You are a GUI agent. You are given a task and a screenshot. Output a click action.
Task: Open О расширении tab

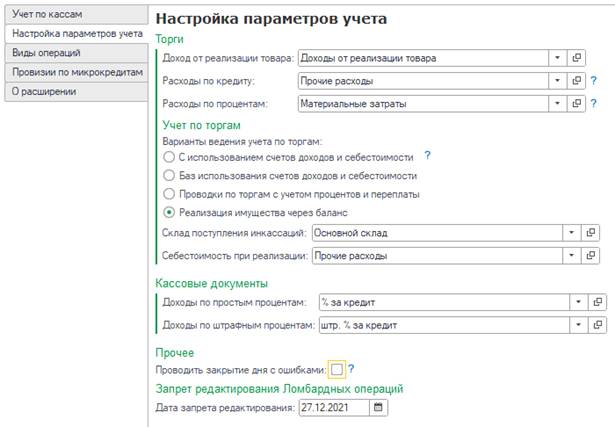76,91
